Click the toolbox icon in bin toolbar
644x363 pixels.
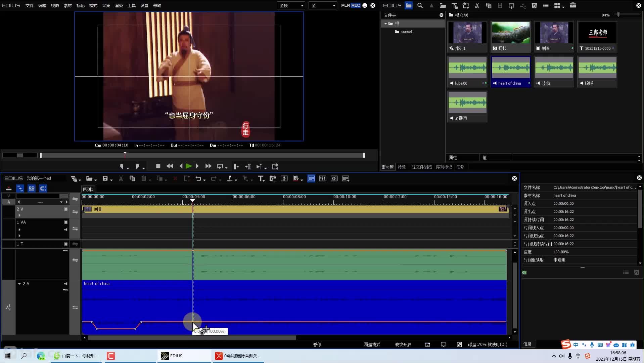573,5
